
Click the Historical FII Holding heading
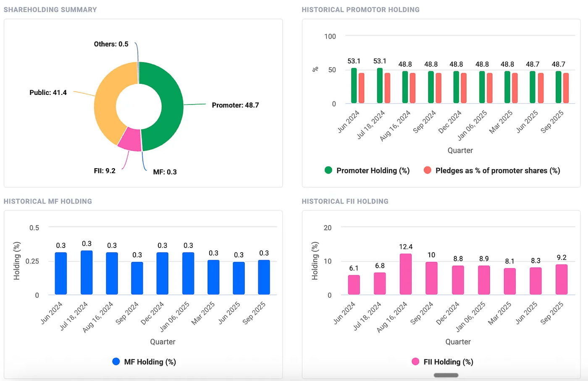pyautogui.click(x=345, y=201)
